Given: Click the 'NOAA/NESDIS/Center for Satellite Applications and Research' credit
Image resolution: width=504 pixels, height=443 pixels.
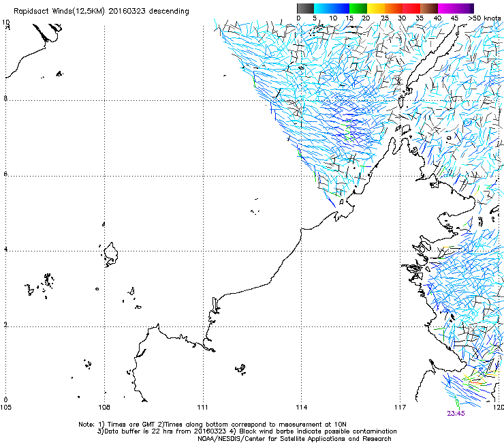Looking at the screenshot, I should [294, 439].
